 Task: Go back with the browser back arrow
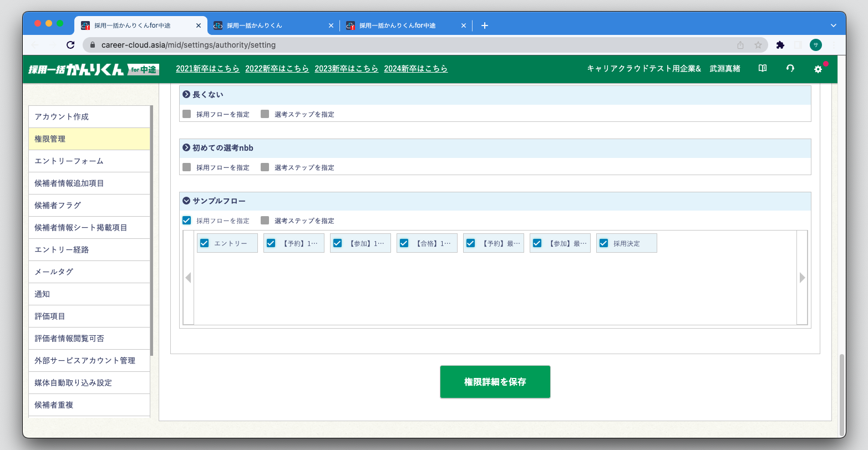(35, 45)
